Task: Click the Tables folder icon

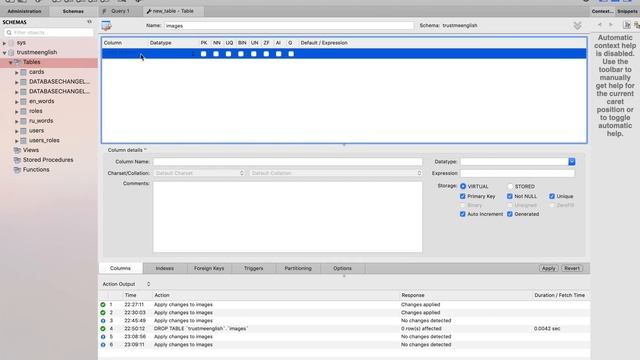Action: 18,62
